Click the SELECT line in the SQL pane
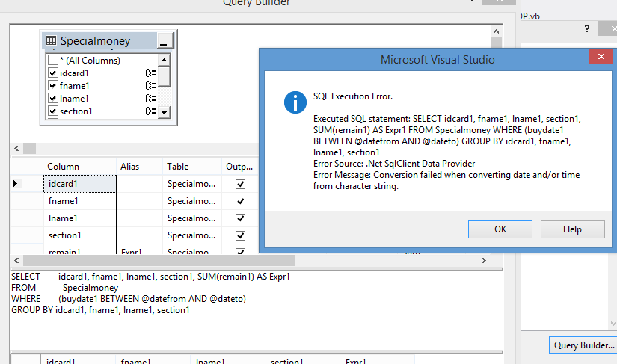 pos(150,277)
